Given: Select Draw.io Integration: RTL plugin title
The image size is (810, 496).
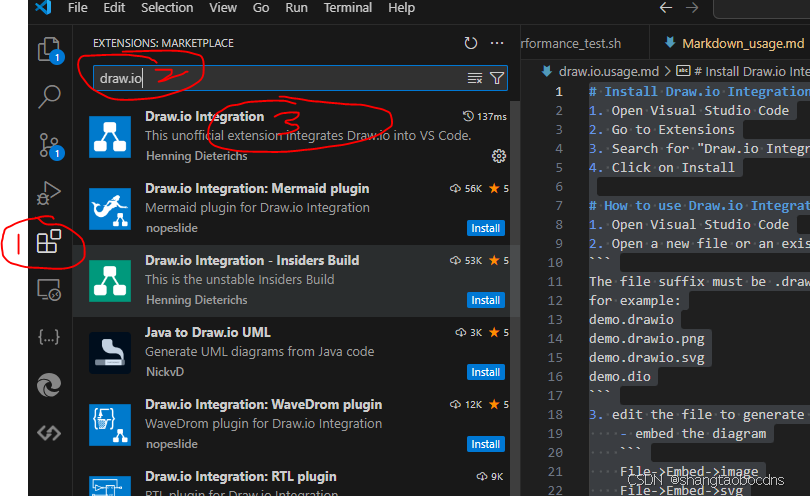Looking at the screenshot, I should (x=241, y=476).
